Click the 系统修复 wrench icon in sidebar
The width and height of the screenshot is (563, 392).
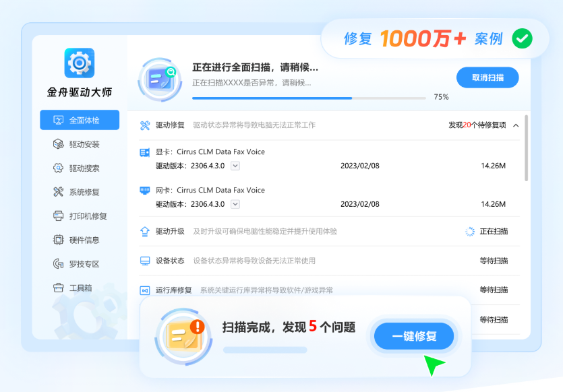tap(58, 192)
